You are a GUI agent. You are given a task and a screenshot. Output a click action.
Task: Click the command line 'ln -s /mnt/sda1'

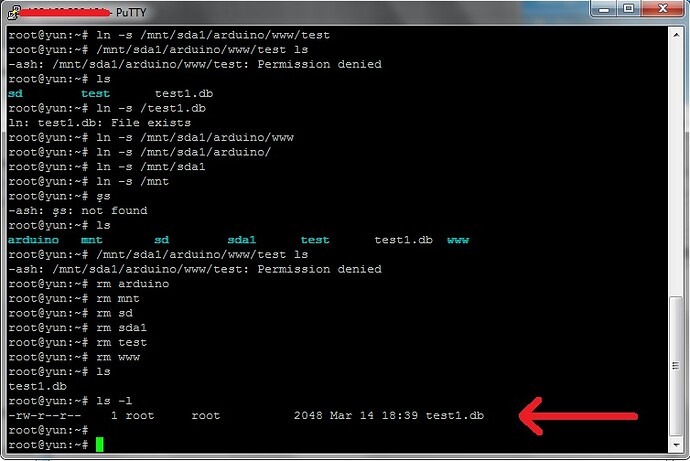pos(150,167)
